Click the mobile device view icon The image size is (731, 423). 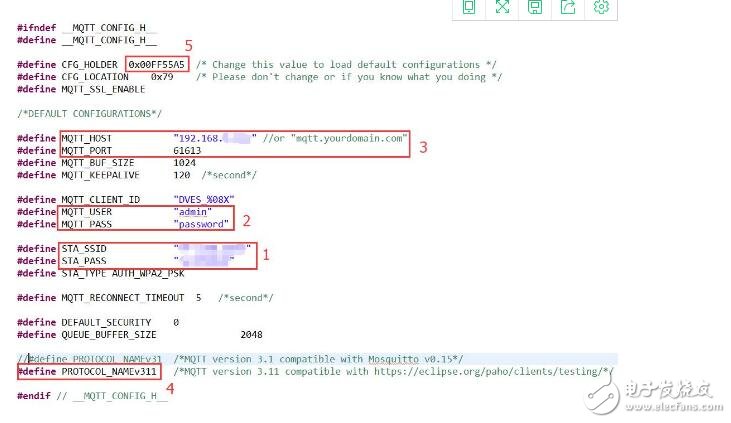point(469,8)
